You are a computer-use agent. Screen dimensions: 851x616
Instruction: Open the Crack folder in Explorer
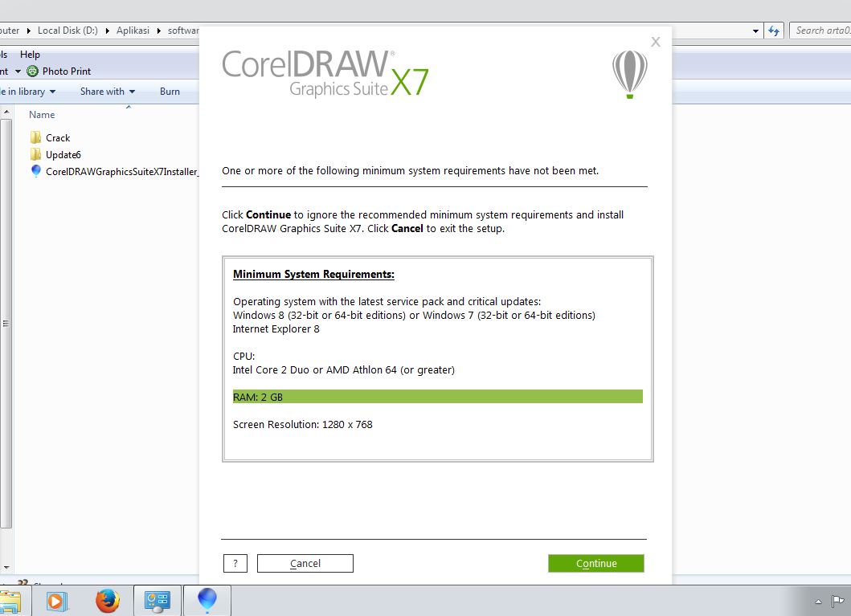pos(58,137)
